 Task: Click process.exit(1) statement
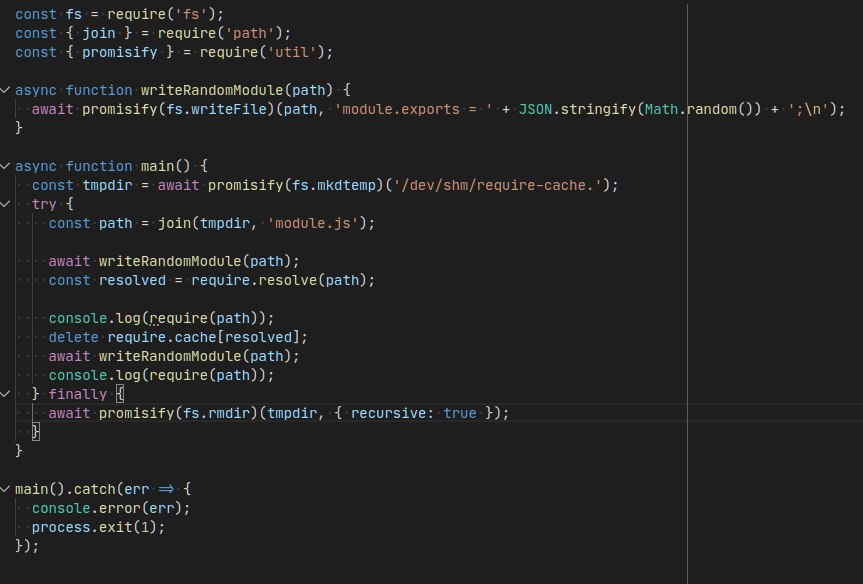[99, 527]
